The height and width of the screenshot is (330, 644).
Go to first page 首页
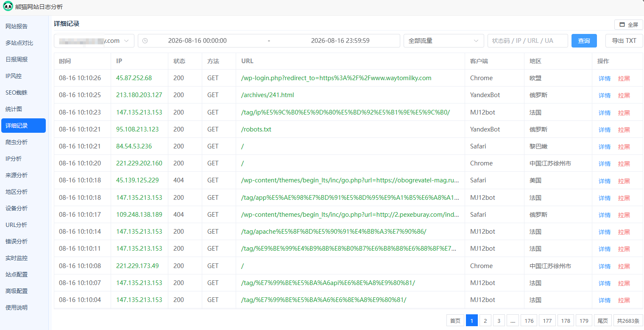[x=455, y=321]
